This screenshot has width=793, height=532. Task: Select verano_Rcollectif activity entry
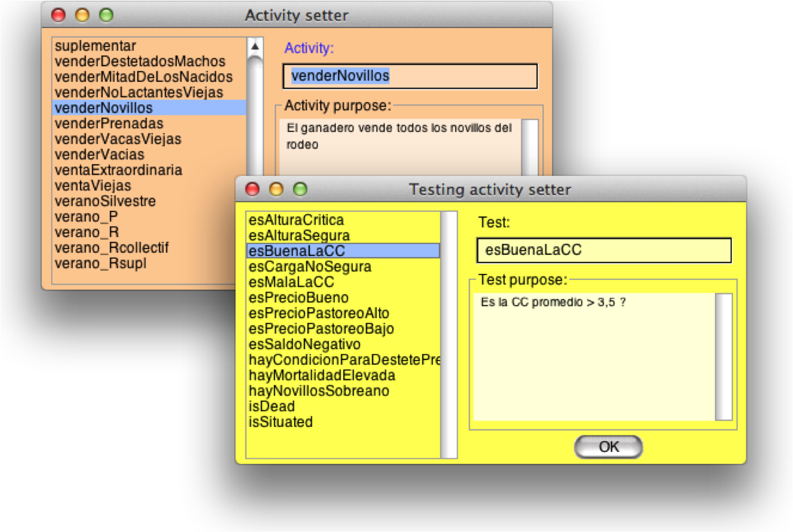coord(111,248)
